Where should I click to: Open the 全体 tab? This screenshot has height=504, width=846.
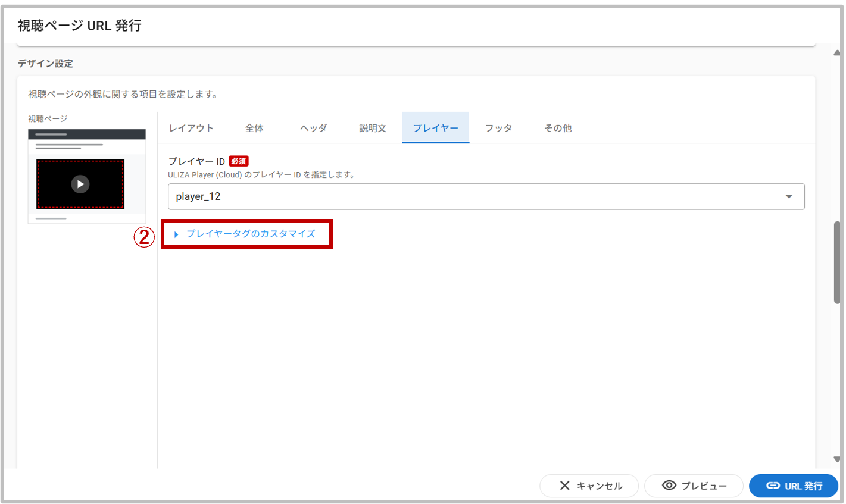[254, 128]
